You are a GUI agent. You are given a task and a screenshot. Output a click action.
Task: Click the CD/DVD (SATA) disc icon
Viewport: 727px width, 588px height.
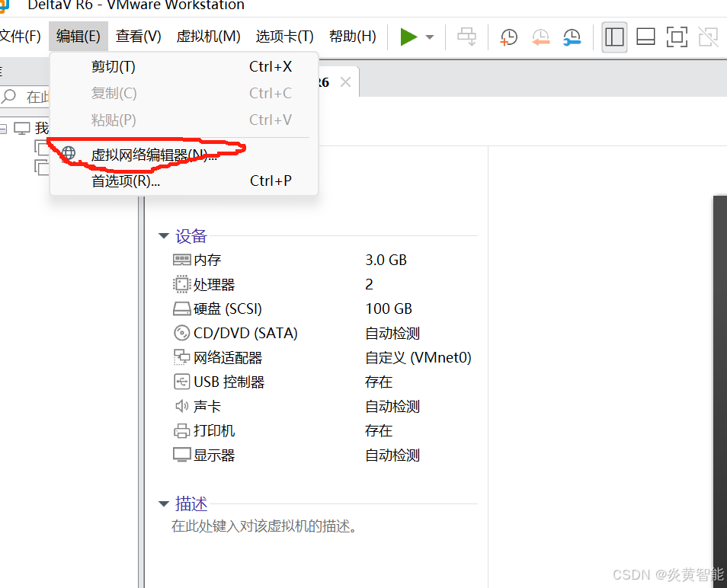181,333
